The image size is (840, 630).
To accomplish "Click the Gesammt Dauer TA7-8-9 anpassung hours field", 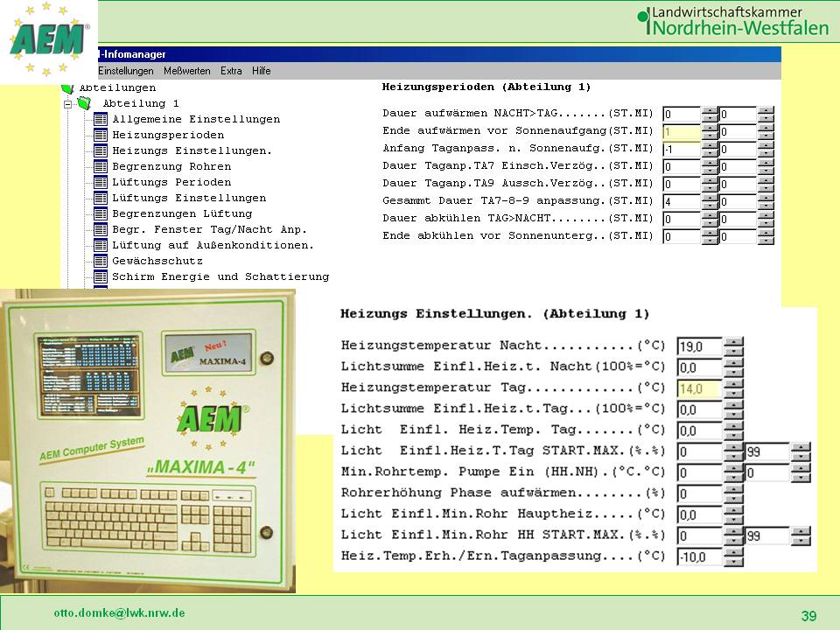I will pos(681,201).
